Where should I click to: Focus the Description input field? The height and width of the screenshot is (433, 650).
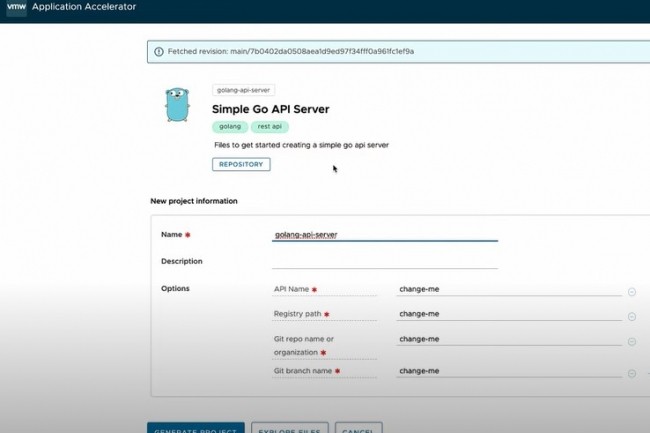[385, 262]
